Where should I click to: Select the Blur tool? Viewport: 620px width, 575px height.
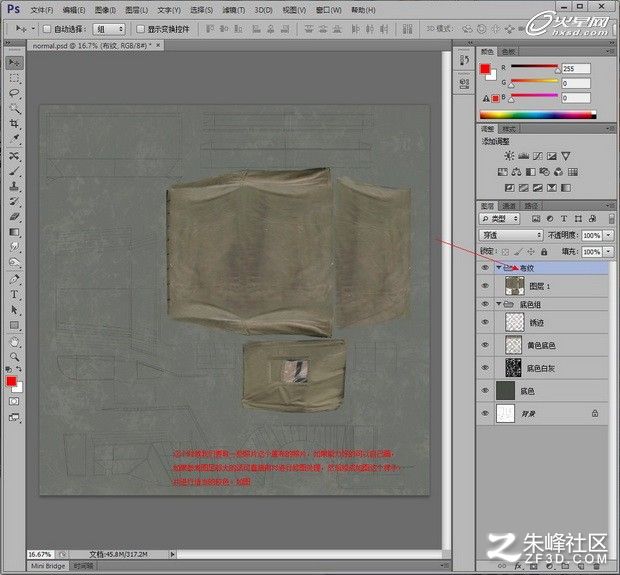(14, 247)
